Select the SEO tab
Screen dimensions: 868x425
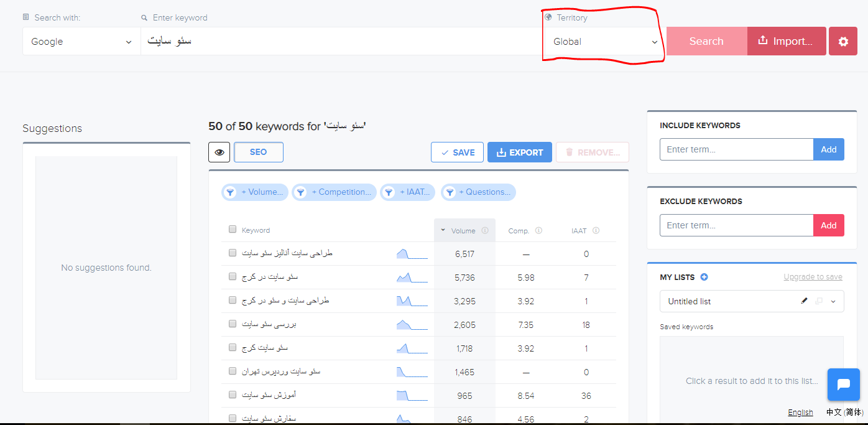[258, 152]
